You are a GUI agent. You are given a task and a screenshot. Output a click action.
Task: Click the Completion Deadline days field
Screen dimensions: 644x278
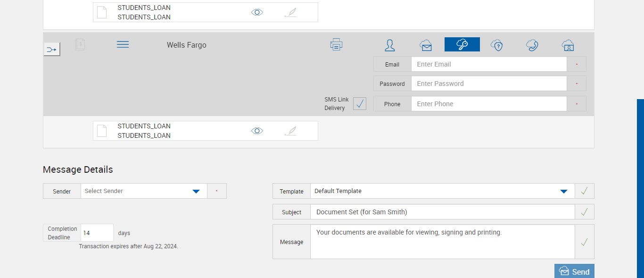point(97,233)
